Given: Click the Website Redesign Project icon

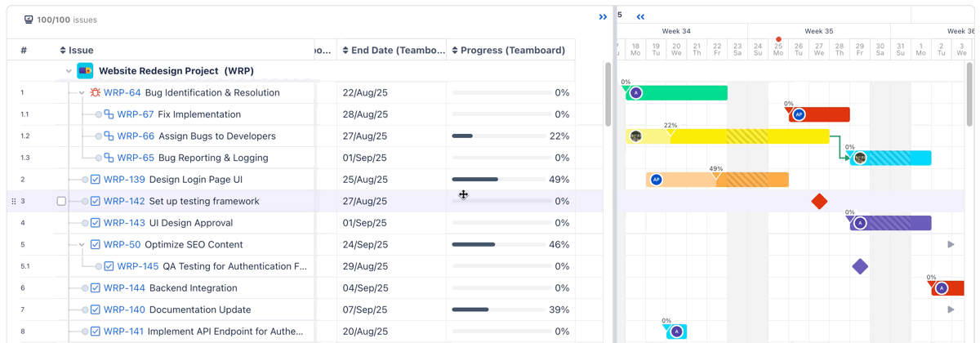Looking at the screenshot, I should (85, 71).
